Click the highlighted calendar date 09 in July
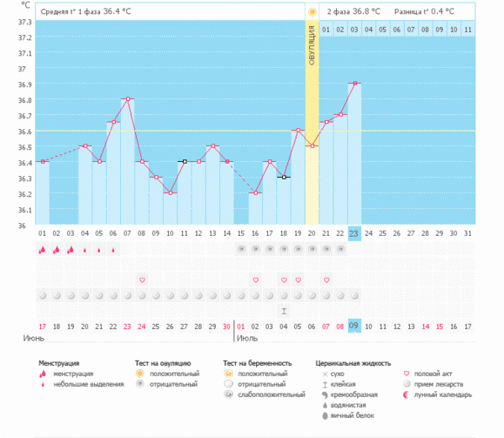Screen dimensions: 504x438 click(x=354, y=326)
